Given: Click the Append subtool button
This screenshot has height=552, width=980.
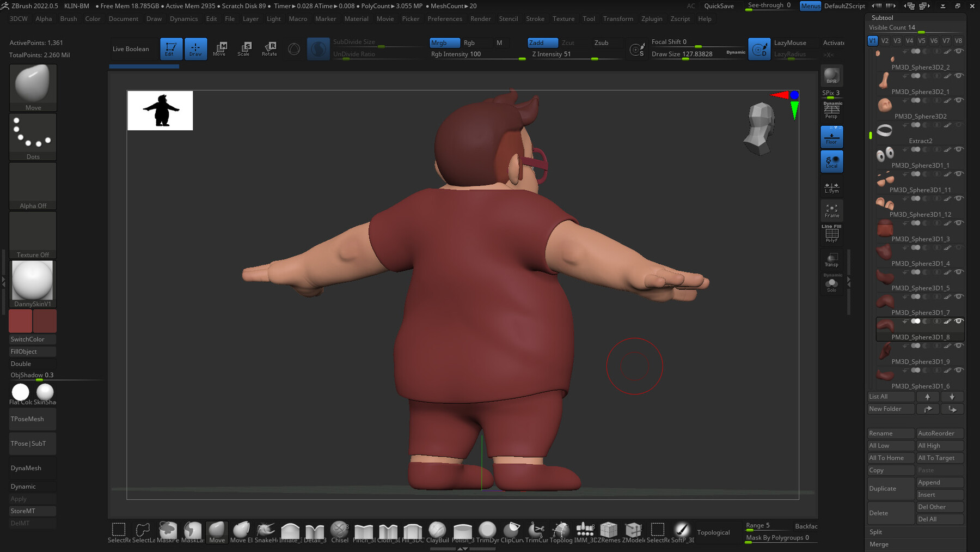Looking at the screenshot, I should [x=940, y=482].
